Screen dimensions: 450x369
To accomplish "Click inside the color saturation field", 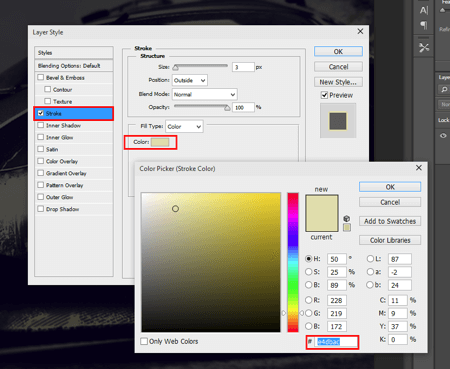I will [x=211, y=262].
